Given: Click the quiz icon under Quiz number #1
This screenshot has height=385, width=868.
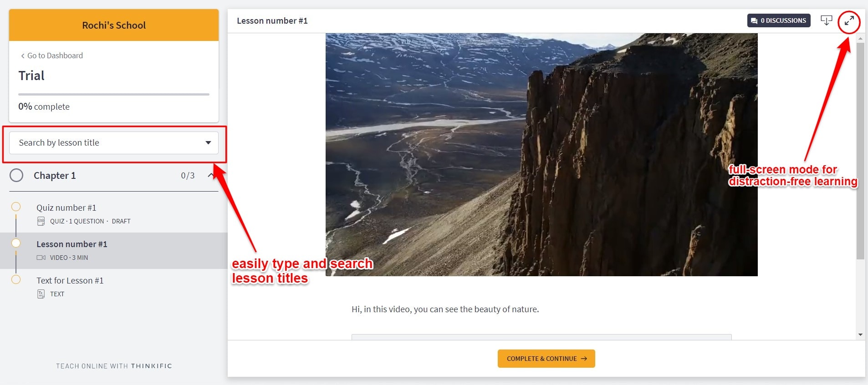Looking at the screenshot, I should tap(41, 221).
